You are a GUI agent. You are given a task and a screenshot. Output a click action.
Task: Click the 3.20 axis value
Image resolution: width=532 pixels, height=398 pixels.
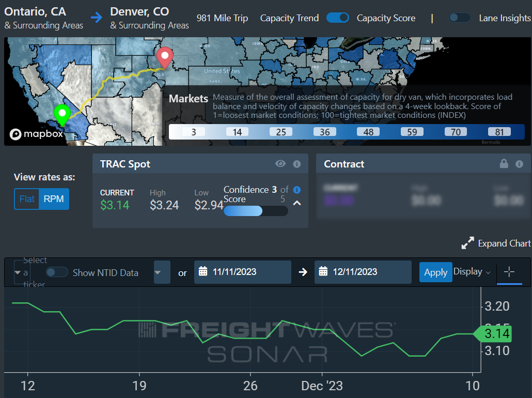click(x=497, y=307)
